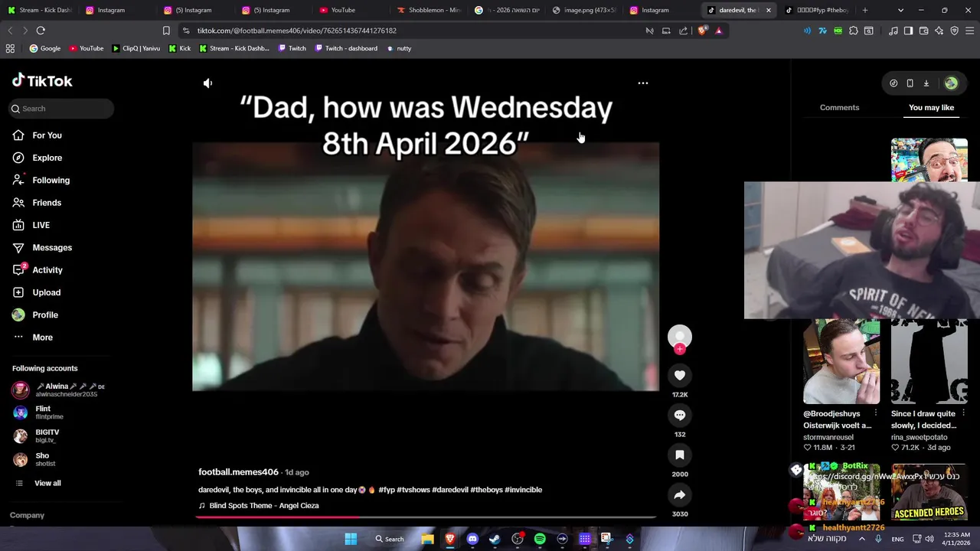This screenshot has height=551, width=980.
Task: Switch to You may like tab
Action: tap(931, 107)
